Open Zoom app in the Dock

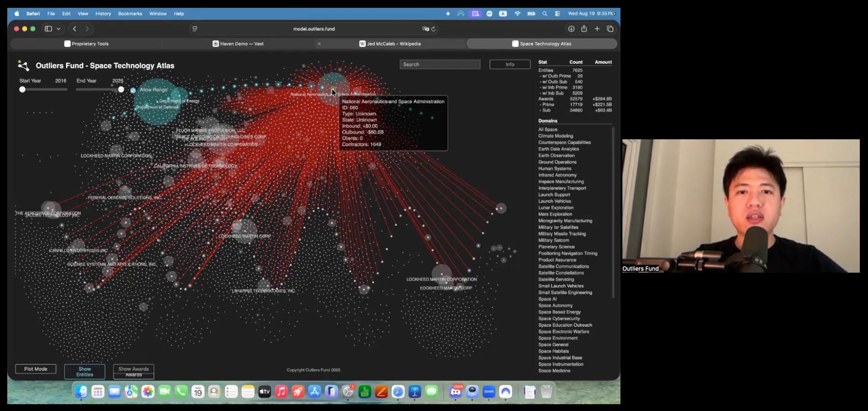[489, 392]
